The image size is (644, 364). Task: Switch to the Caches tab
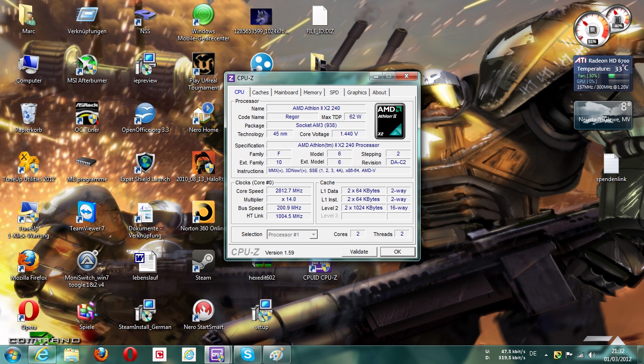tap(260, 92)
